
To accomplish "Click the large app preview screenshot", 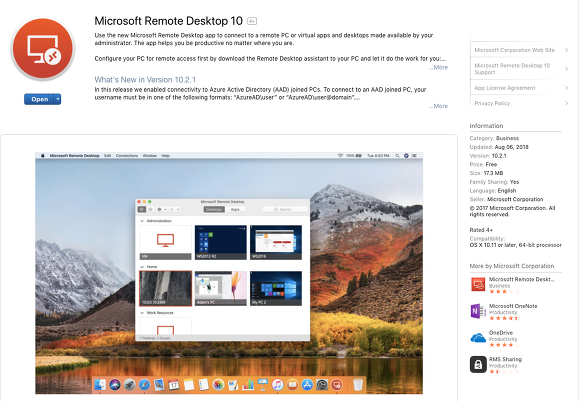I will [x=229, y=273].
